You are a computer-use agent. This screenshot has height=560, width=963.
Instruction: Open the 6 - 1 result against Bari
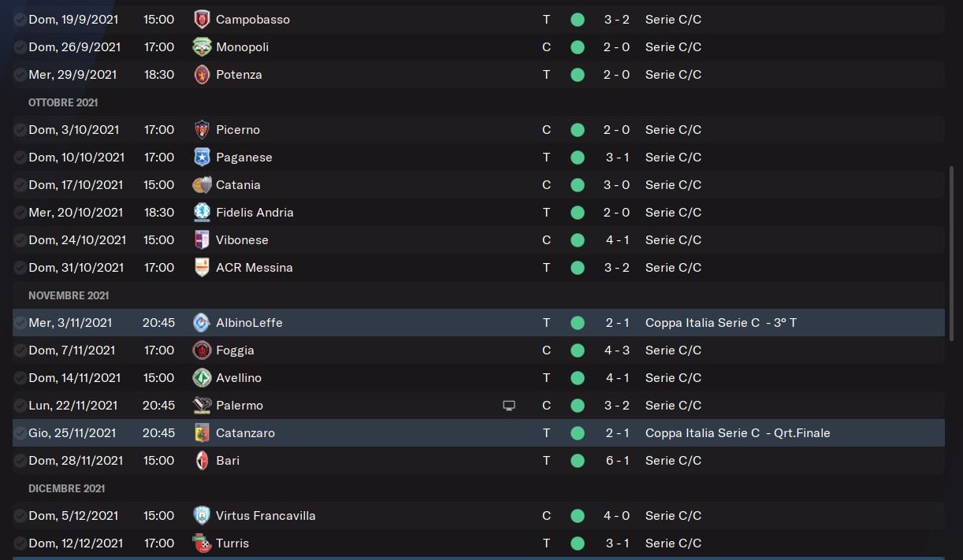point(617,461)
